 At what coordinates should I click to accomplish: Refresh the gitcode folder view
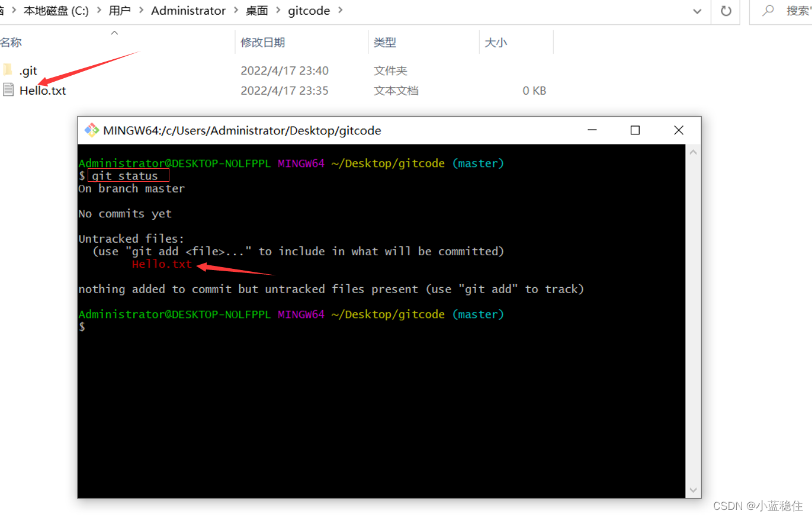click(x=726, y=11)
